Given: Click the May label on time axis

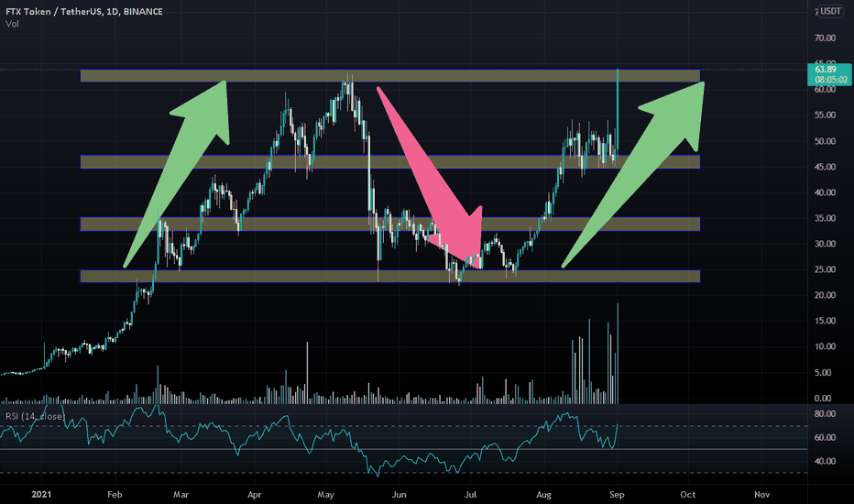Looking at the screenshot, I should (325, 494).
